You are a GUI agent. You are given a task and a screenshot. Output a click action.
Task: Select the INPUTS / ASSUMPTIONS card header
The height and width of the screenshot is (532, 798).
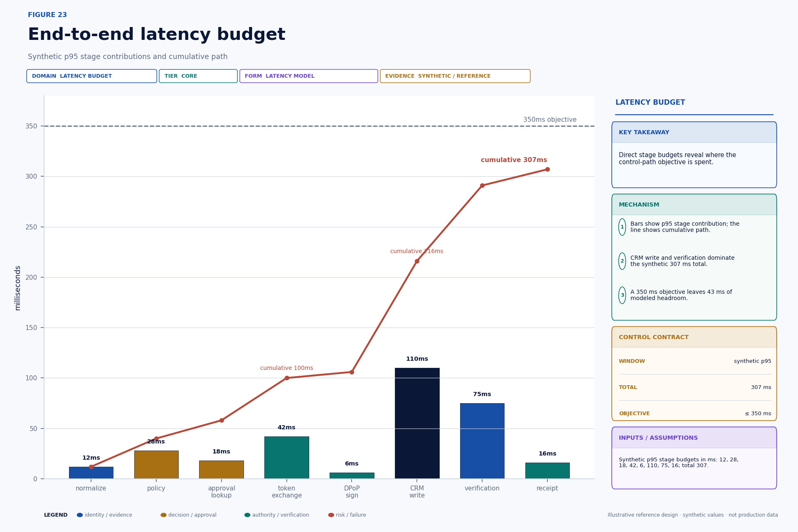[694, 438]
